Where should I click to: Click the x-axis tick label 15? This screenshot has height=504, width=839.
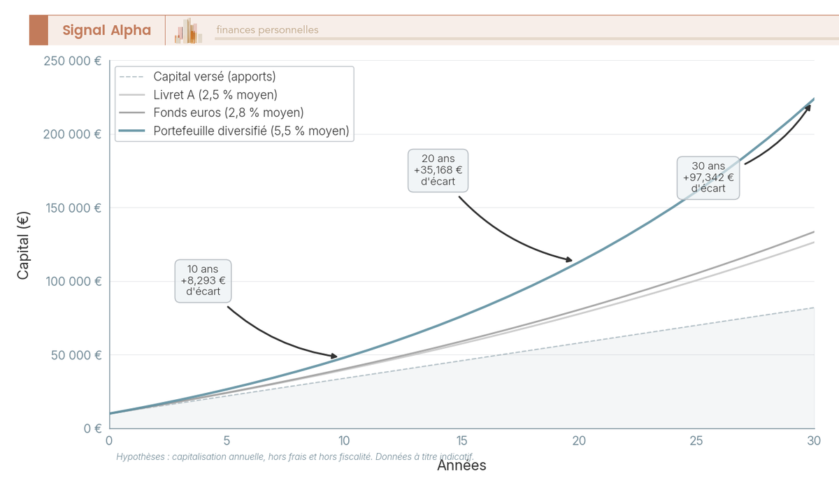point(461,441)
